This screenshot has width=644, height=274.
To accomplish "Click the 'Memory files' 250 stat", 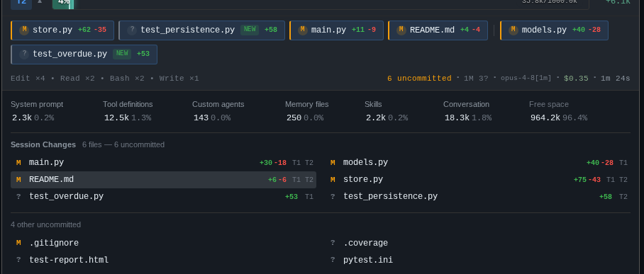I will 307,111.
